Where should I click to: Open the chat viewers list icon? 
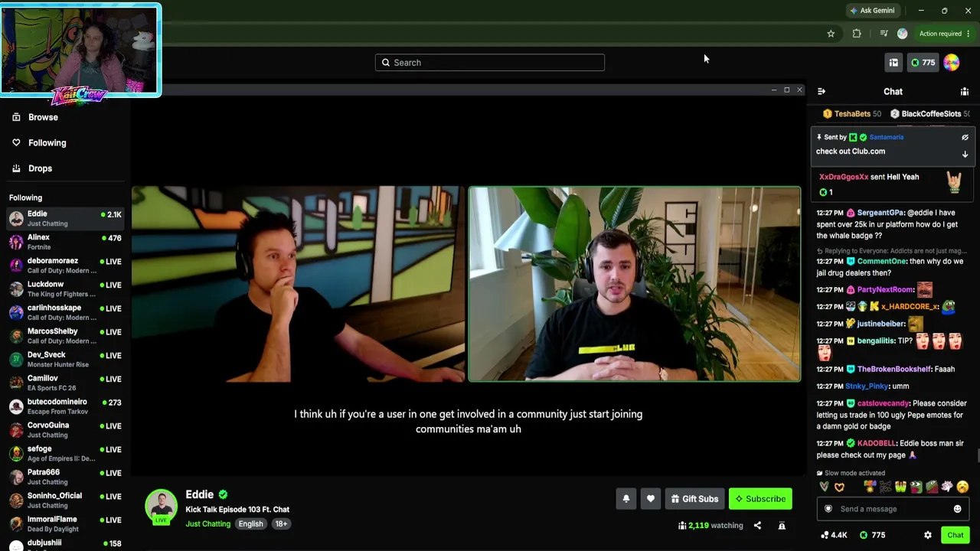tap(965, 92)
